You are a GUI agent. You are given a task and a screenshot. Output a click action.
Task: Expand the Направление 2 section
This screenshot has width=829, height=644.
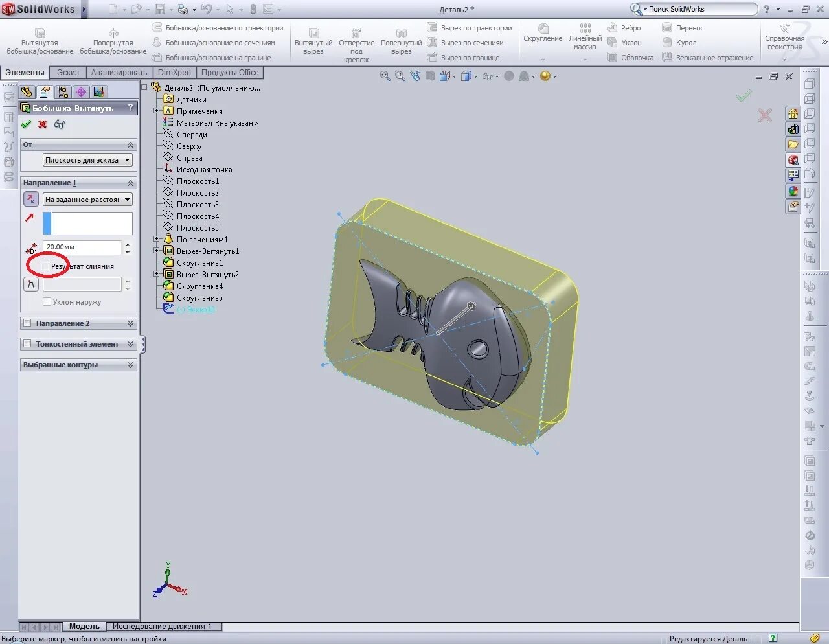coord(130,323)
